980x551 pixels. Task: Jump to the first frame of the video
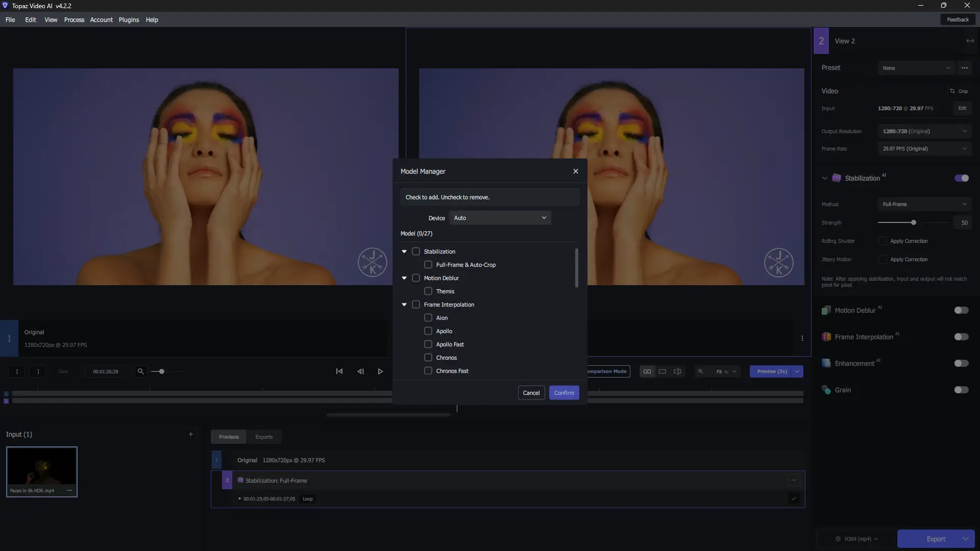(x=339, y=371)
